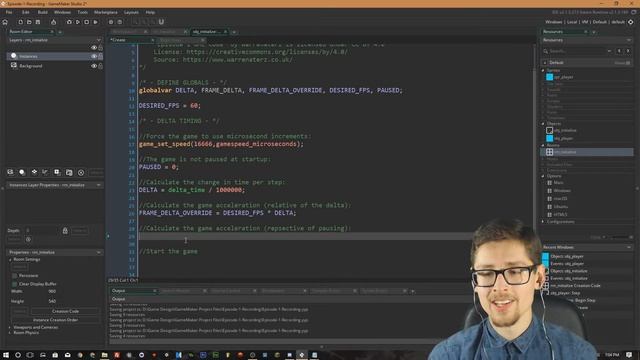Image resolution: width=640 pixels, height=360 pixels.
Task: Collapse the Room Settings section
Action: 10,260
